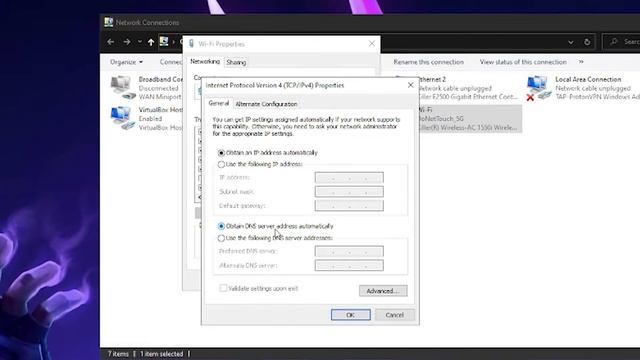The image size is (640, 360).
Task: Click the Preferred DNS server field
Action: tap(349, 251)
